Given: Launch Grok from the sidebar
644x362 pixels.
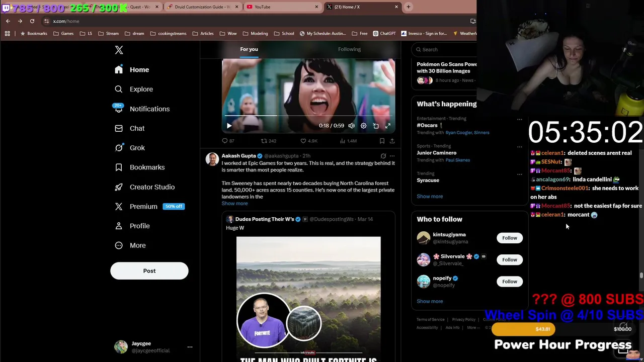Looking at the screenshot, I should tap(129, 148).
